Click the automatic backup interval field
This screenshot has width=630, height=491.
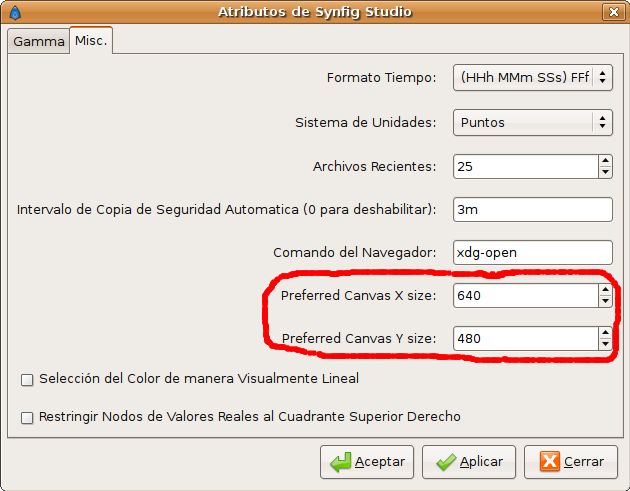pyautogui.click(x=532, y=209)
